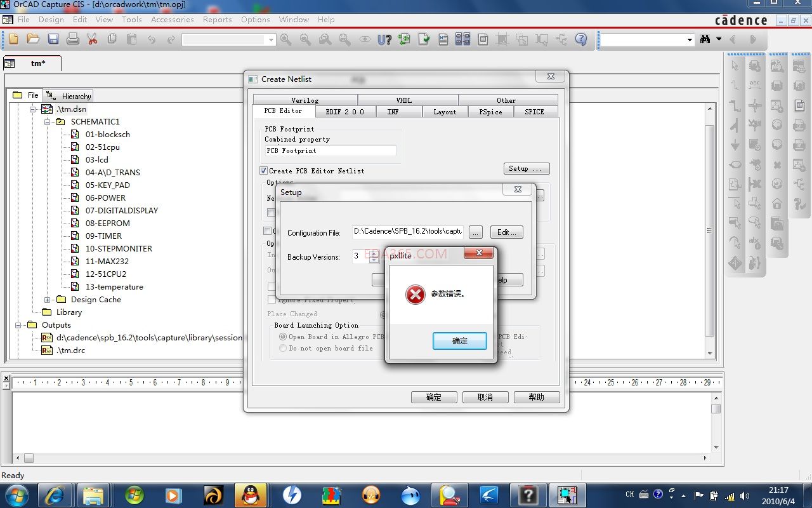Screen dimensions: 812x508
Task: Click the Copy toolbar icon
Action: click(x=112, y=39)
